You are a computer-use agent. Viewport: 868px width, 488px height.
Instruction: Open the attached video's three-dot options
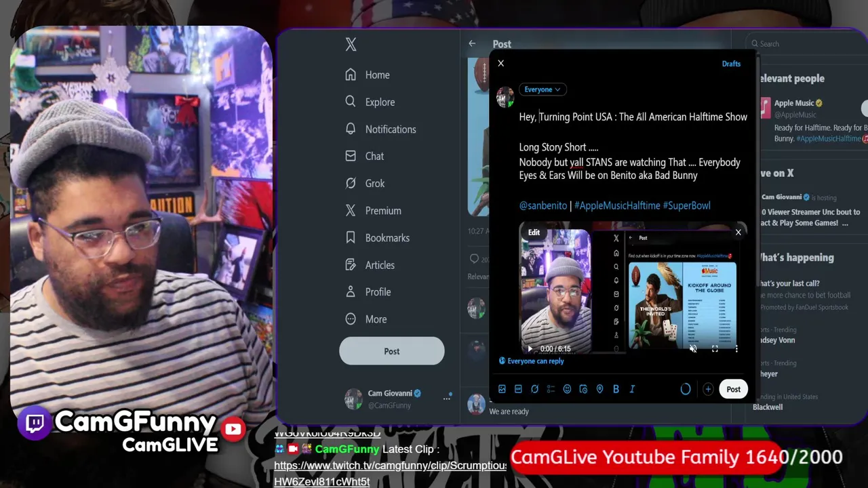click(736, 349)
